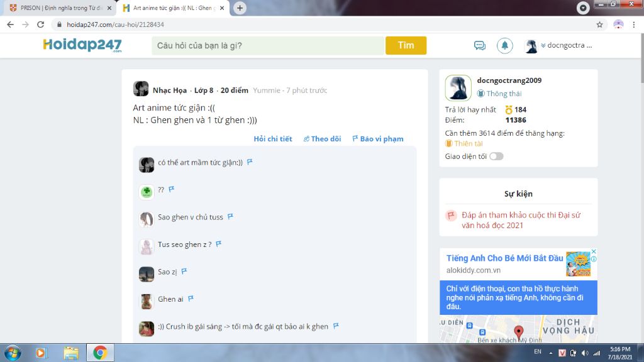Focus the 'Câu hỏi của bạn là gì?' search box
644x362 pixels.
click(x=268, y=45)
